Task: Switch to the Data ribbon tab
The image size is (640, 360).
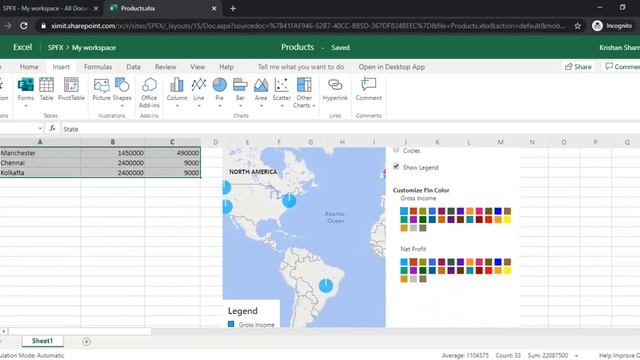Action: point(133,67)
